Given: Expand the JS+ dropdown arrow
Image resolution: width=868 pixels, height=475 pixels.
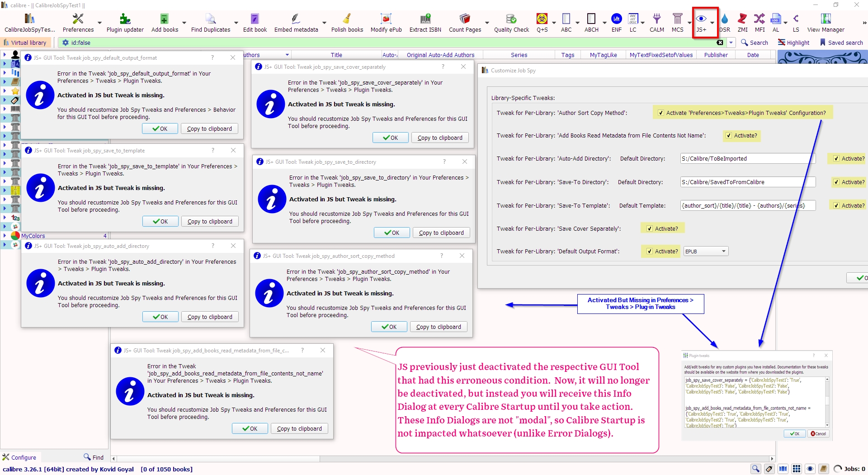Looking at the screenshot, I should (x=712, y=23).
